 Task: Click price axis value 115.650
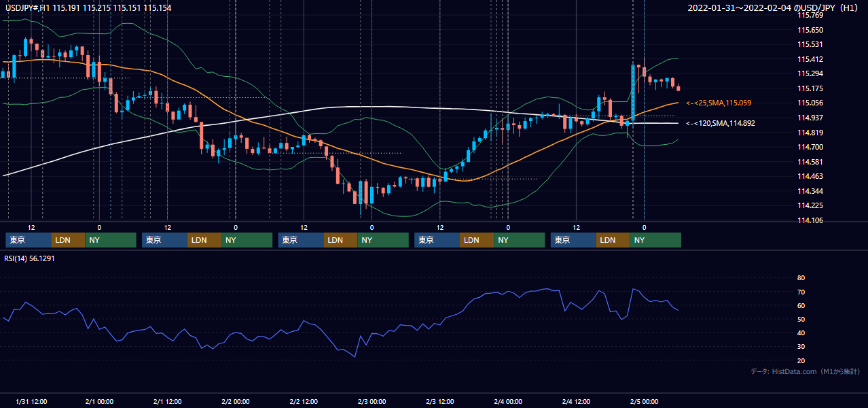click(x=810, y=30)
